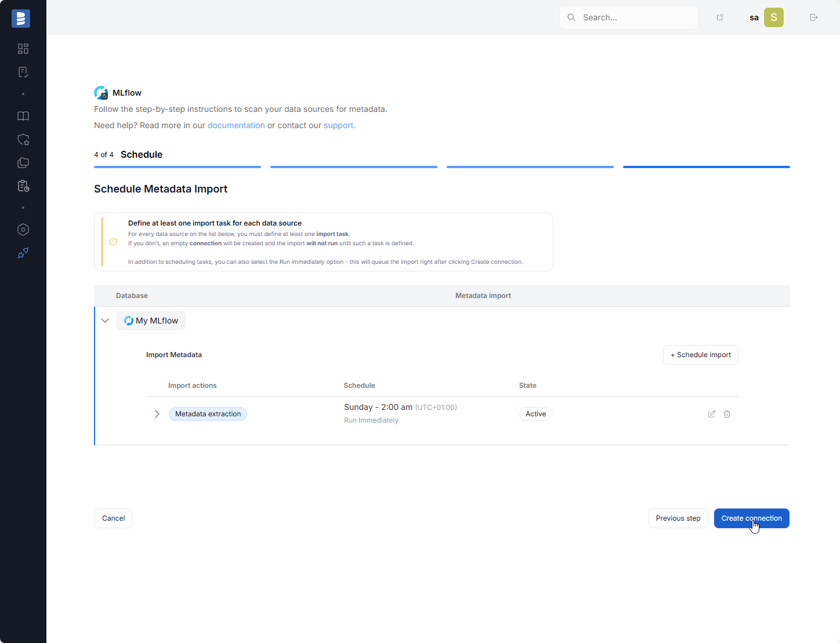The height and width of the screenshot is (643, 840).
Task: Open the documentation link
Action: [236, 125]
